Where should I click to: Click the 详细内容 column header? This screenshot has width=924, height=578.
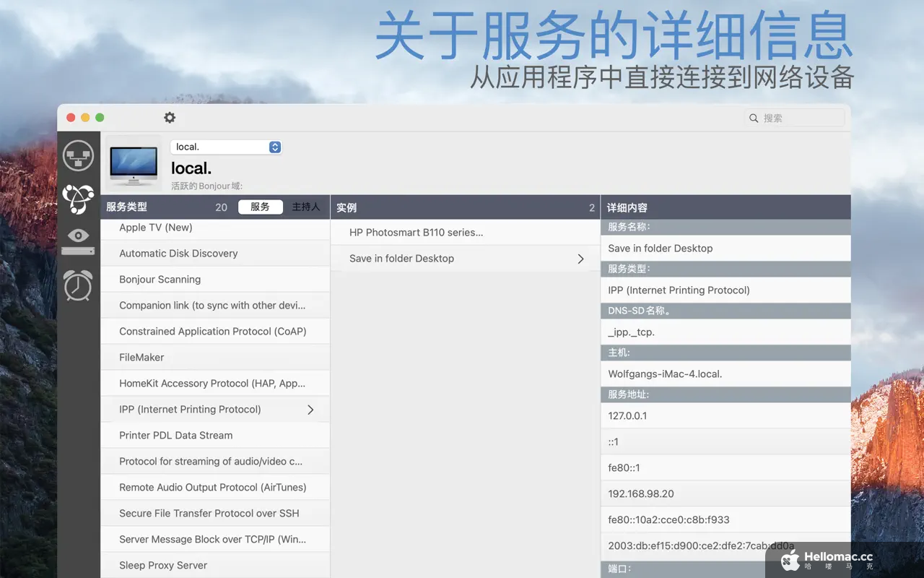[627, 207]
